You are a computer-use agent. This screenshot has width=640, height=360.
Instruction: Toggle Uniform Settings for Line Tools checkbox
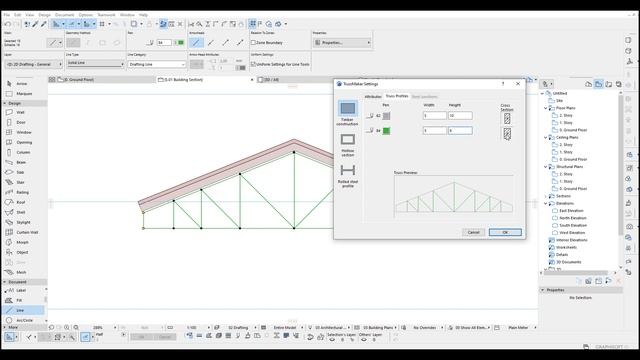[x=253, y=64]
